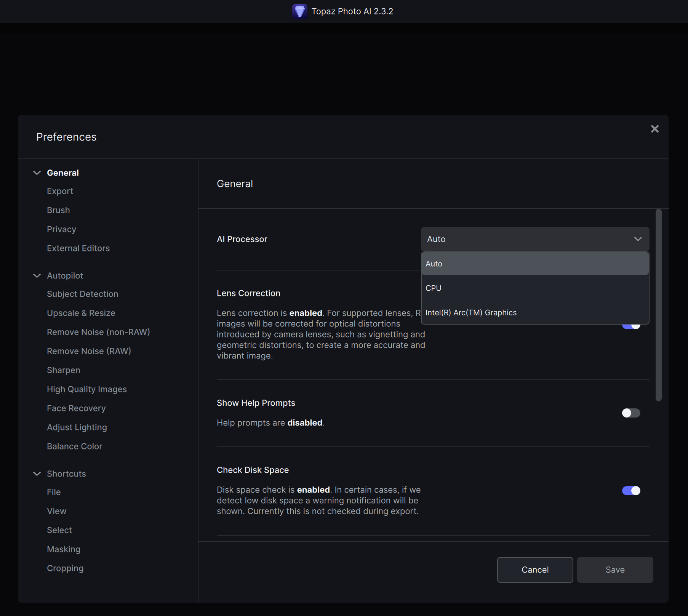Disable the Check Disk Space switch

tap(631, 491)
